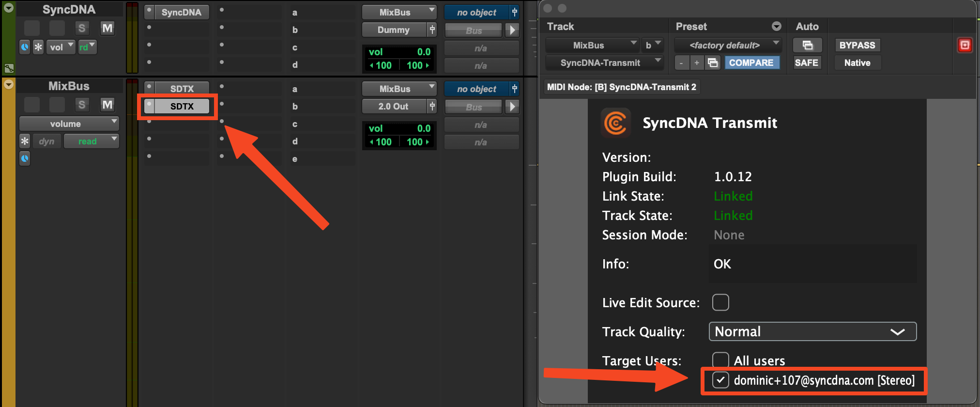Click the asterisk icon on SyncDNA track
Viewport: 980px width, 407px height.
click(38, 47)
